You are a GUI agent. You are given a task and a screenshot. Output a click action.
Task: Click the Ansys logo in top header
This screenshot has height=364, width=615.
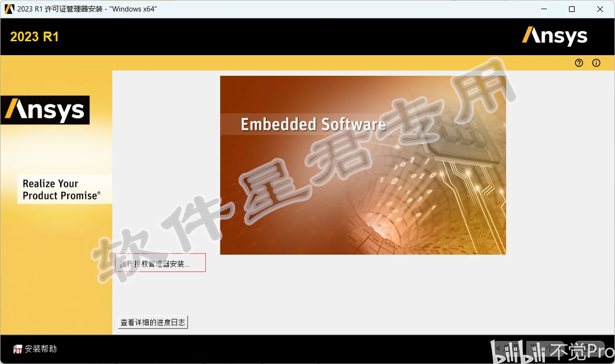[x=555, y=37]
